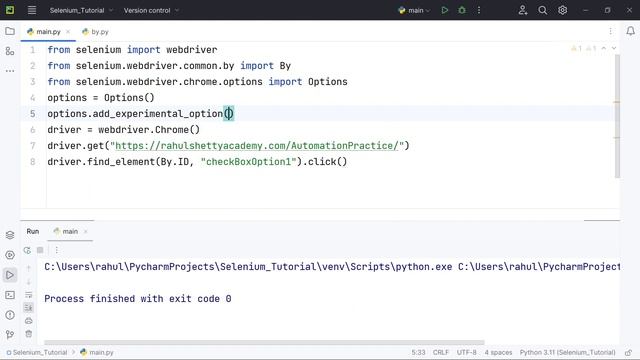Viewport: 640px width, 360px height.
Task: Open editor tab options menu
Action: tap(610, 31)
